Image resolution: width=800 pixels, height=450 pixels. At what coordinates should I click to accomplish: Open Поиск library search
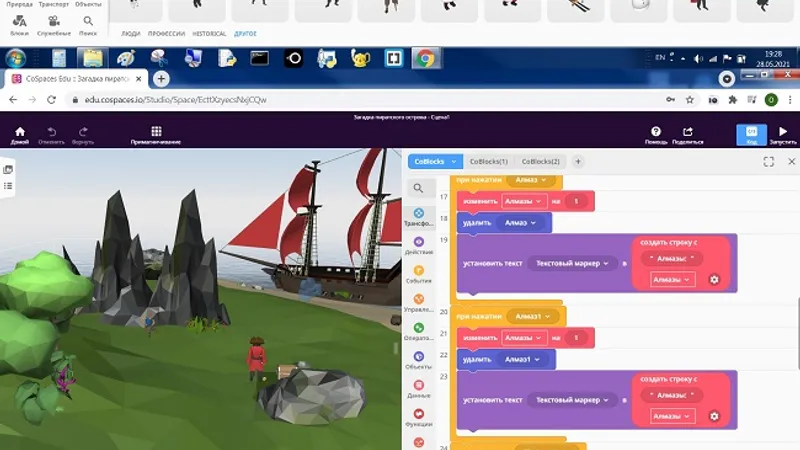[x=88, y=26]
